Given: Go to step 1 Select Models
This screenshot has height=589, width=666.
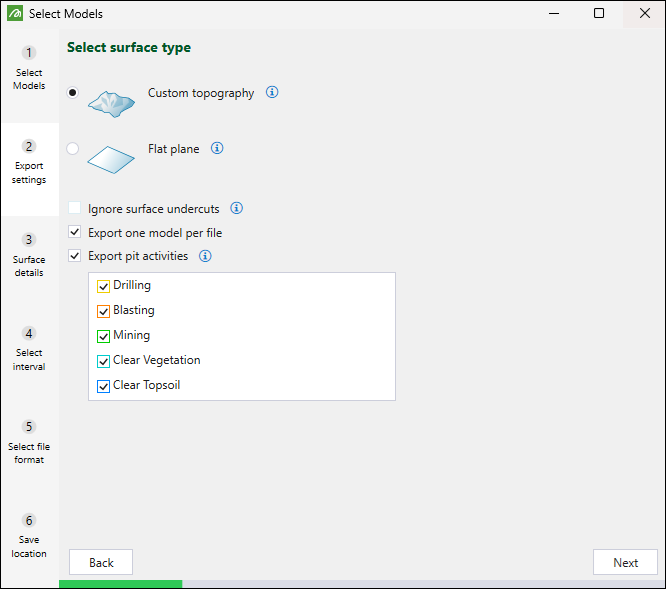Looking at the screenshot, I should pyautogui.click(x=29, y=68).
